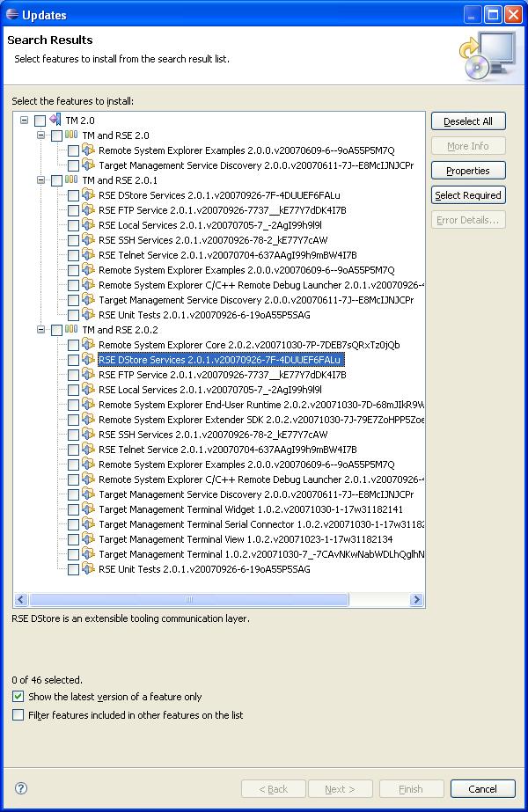Check the TM and RSE 2.0 checkbox
Screen dimensions: 528x812
56,135
